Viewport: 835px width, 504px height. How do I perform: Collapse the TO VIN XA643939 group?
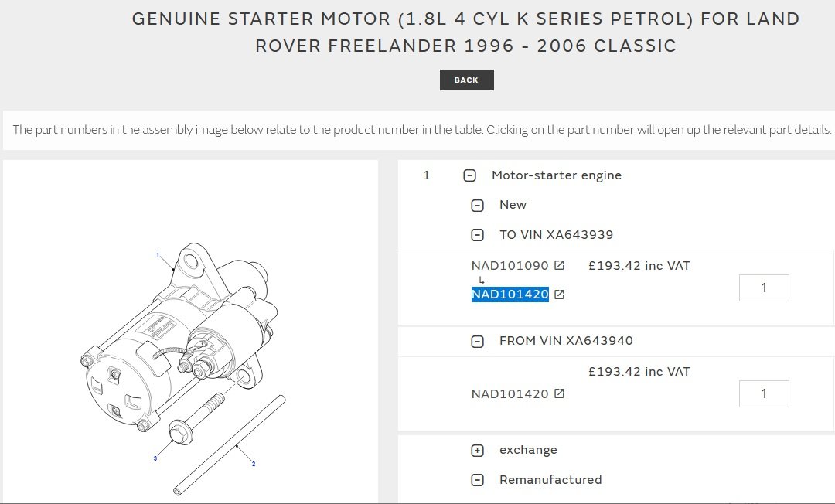pyautogui.click(x=478, y=235)
